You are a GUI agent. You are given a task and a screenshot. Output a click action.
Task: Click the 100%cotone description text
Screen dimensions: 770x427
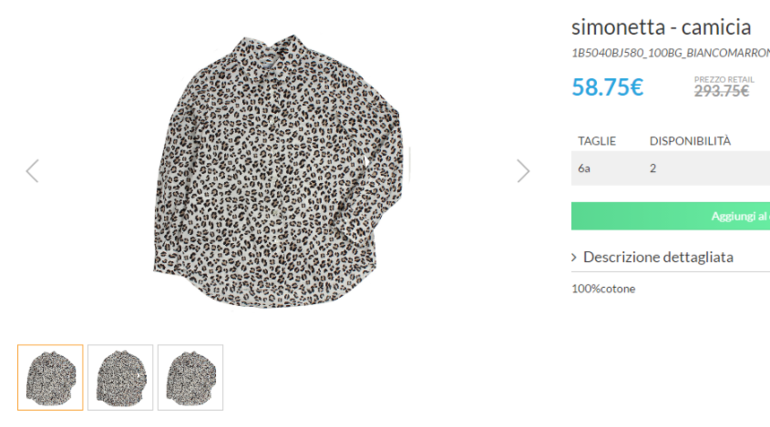[603, 289]
